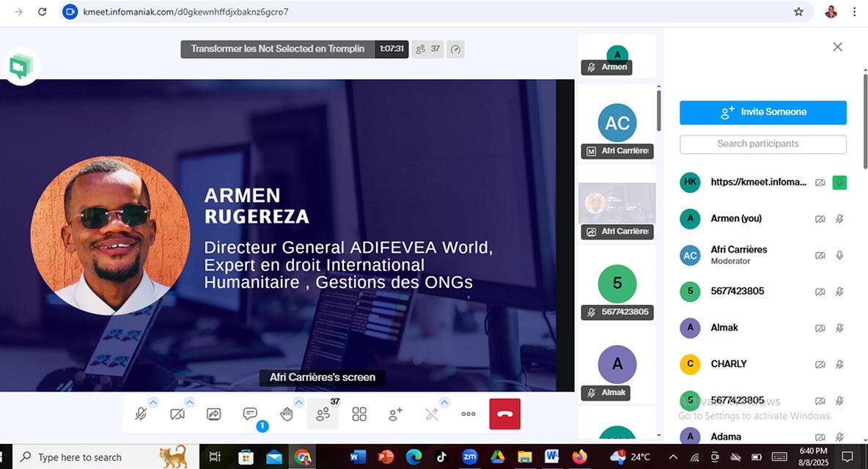Image resolution: width=868 pixels, height=469 pixels.
Task: Unmute microphone in the meeting toolbar
Action: [141, 414]
